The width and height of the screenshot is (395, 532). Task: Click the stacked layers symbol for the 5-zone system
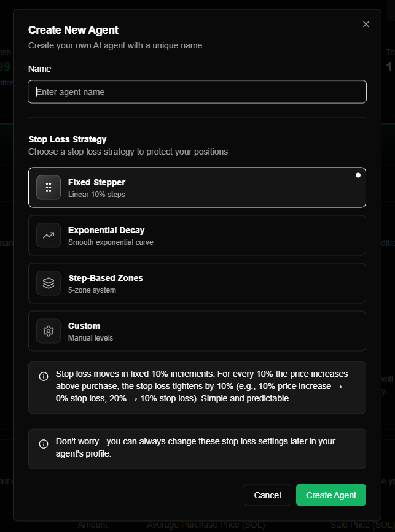48,283
